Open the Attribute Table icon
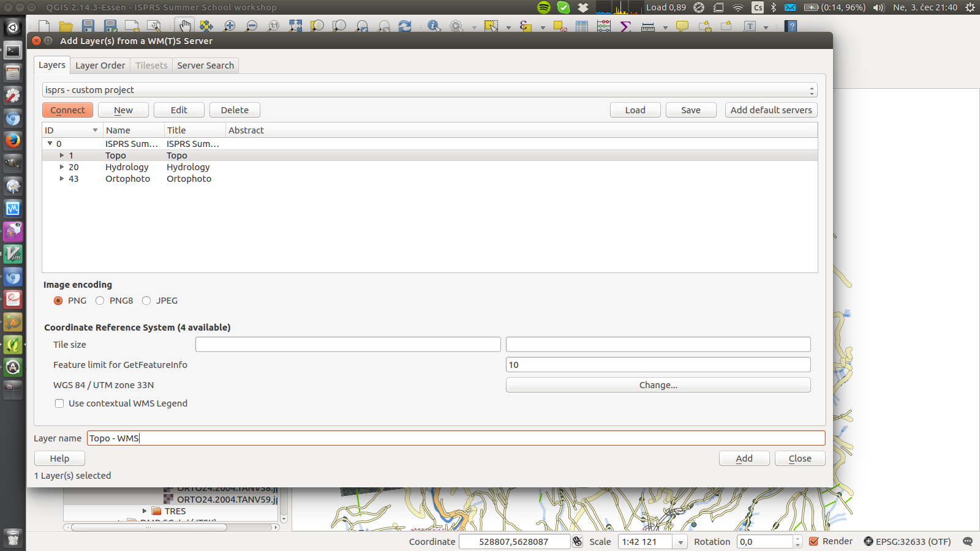Screen dimensions: 980x551 pos(582,26)
